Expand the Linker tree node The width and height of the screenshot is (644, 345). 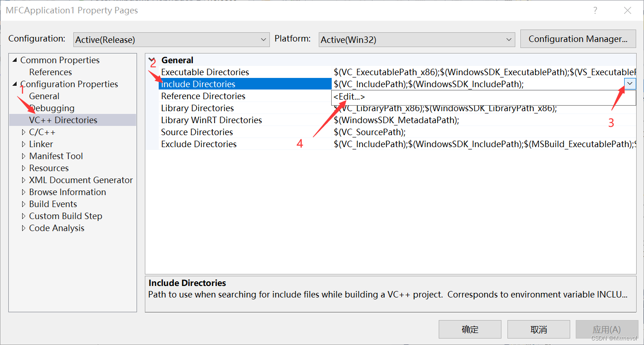(24, 144)
